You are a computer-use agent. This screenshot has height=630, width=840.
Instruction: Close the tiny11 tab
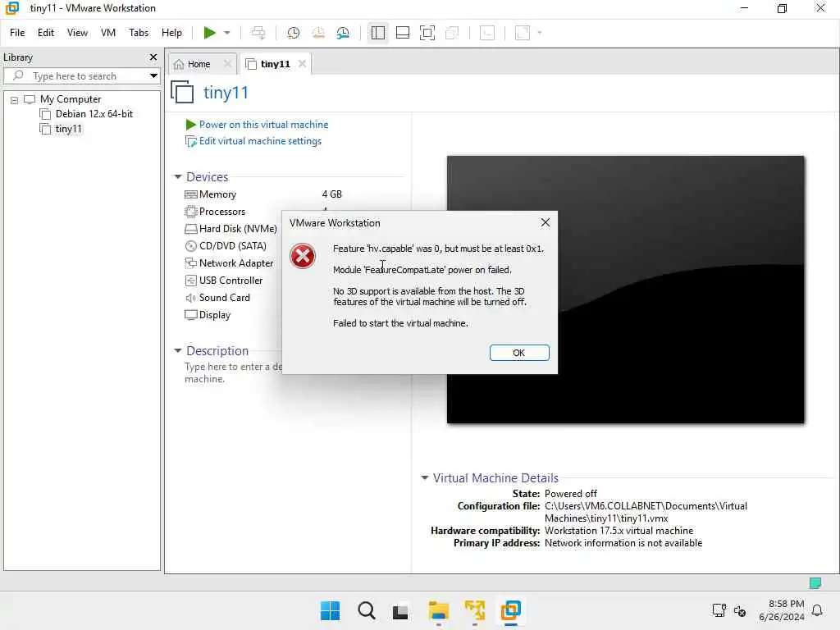click(x=302, y=64)
